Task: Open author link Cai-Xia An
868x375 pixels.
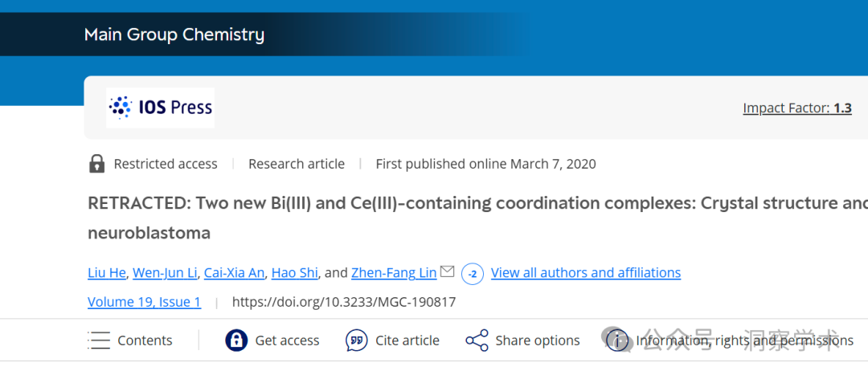Action: [235, 273]
